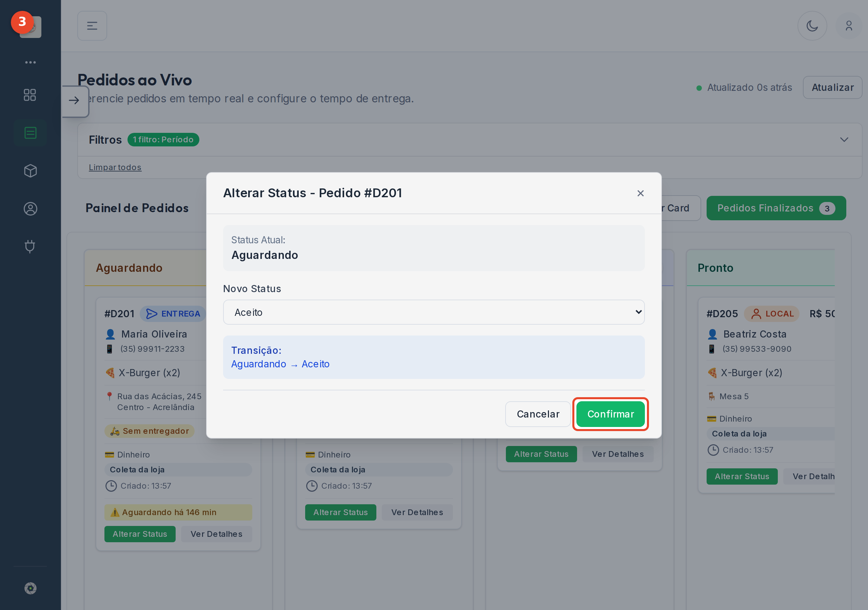Click the 'Mesa 5' text
This screenshot has height=610, width=868.
click(x=734, y=396)
